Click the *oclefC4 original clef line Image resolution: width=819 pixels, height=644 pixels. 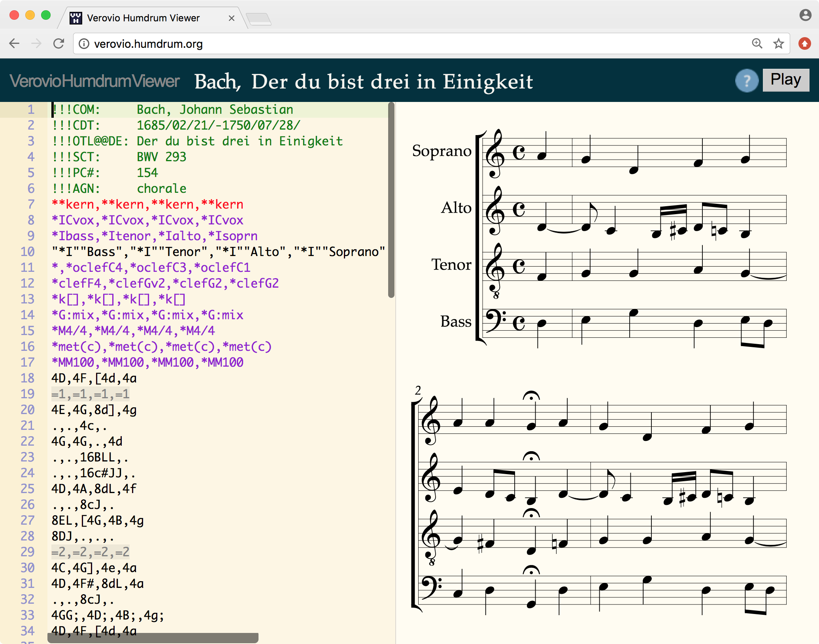151,267
